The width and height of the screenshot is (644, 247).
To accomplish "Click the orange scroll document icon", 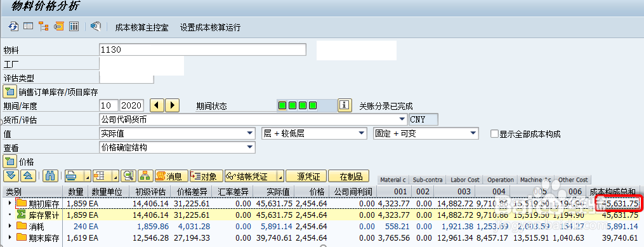I will pyautogui.click(x=59, y=27).
